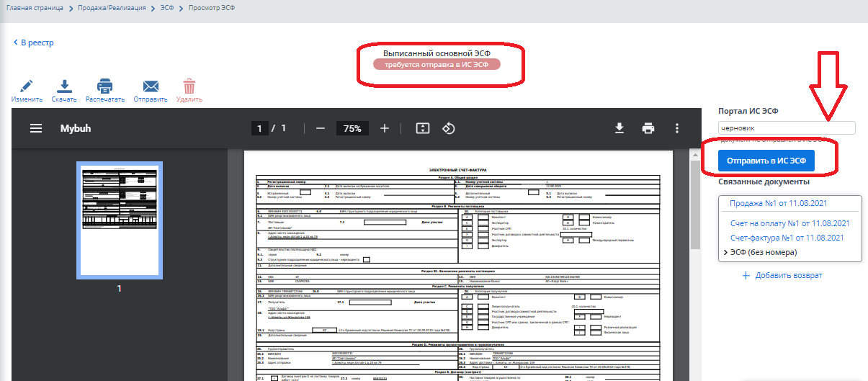Click the Добавить возврат link
This screenshot has width=868, height=381.
click(x=782, y=275)
